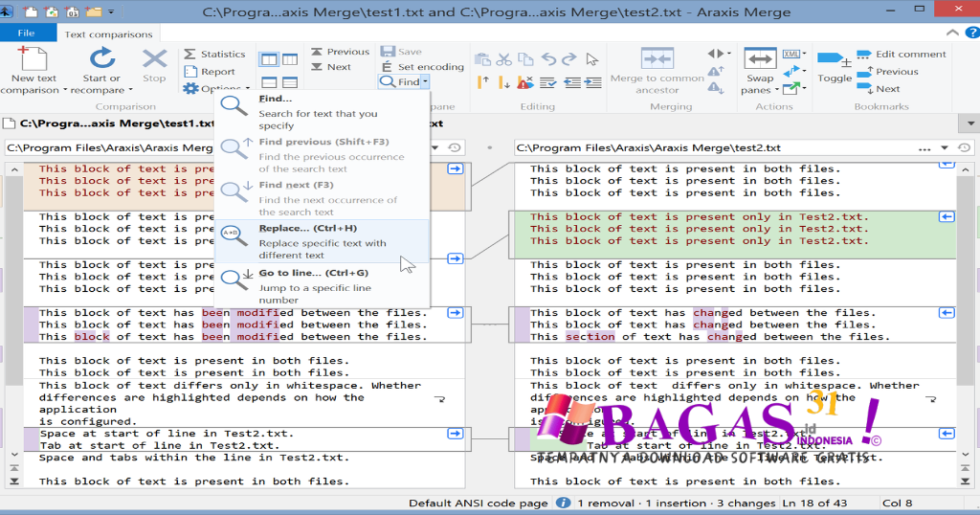The height and width of the screenshot is (515, 980).
Task: Click the Swap panes icon
Action: pos(759,59)
